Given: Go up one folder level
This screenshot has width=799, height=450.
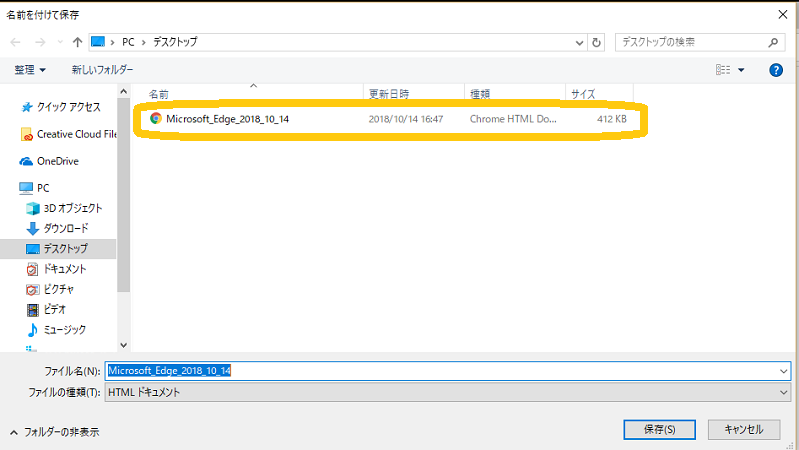Looking at the screenshot, I should click(77, 42).
